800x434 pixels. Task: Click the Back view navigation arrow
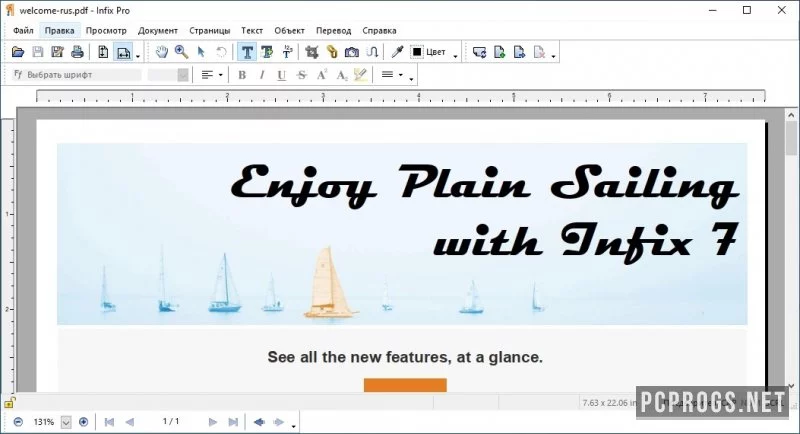259,422
